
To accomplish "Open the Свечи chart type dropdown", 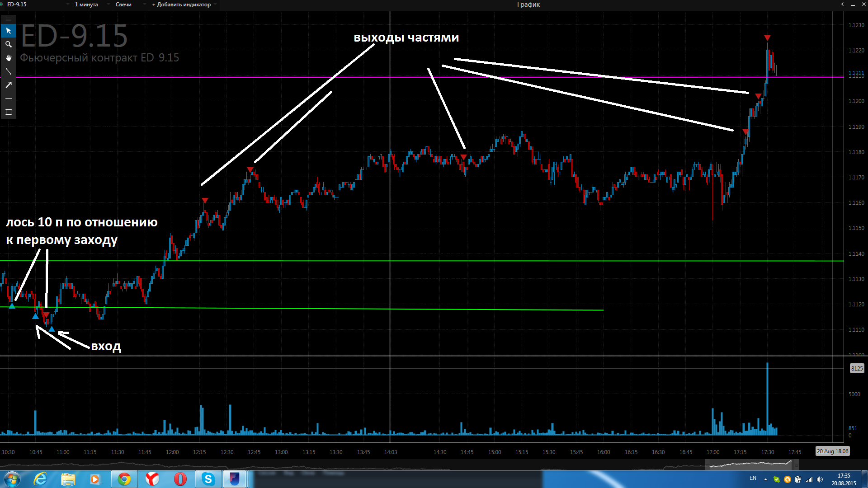I will pos(130,5).
